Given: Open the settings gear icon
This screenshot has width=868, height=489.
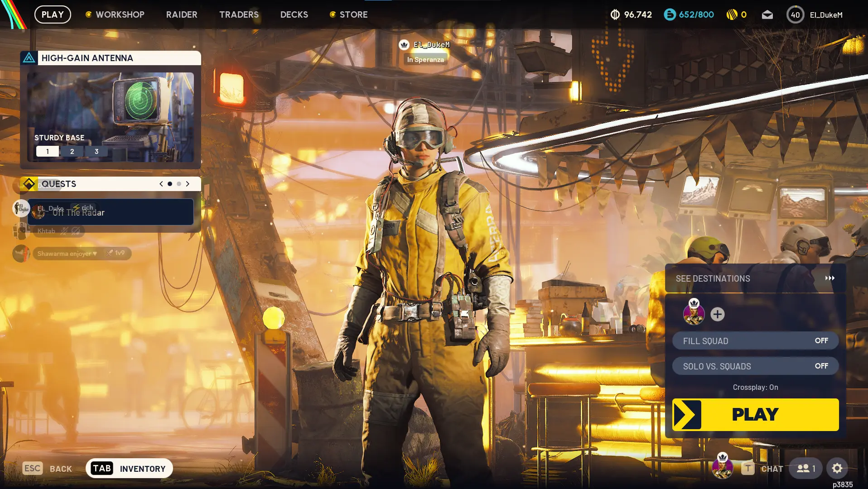Looking at the screenshot, I should [x=837, y=468].
